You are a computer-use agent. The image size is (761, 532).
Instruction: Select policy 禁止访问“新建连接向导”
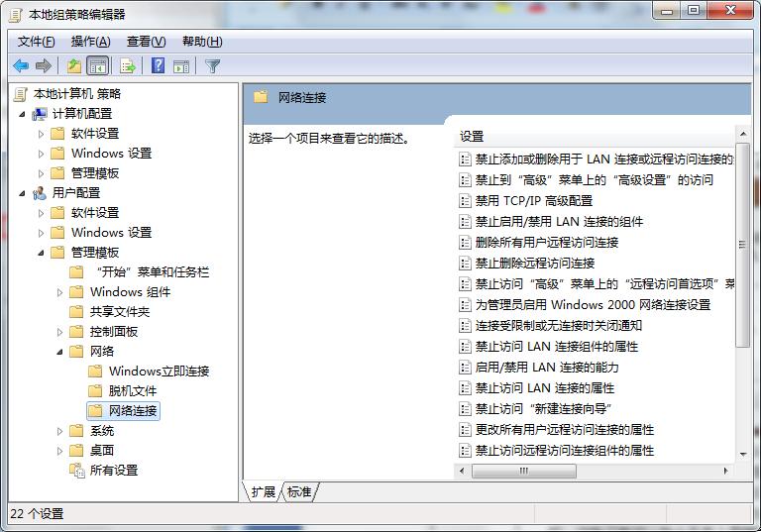[x=543, y=409]
